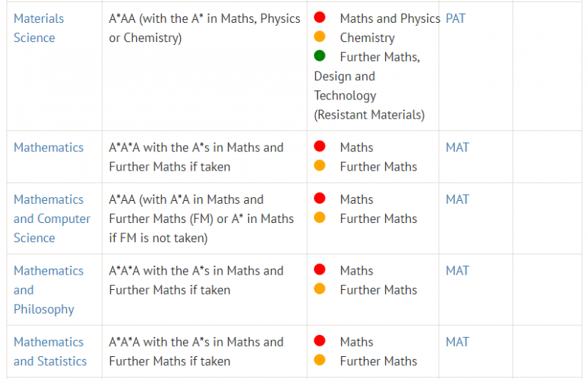Click red Maths dot in Computer Science row

(x=320, y=198)
